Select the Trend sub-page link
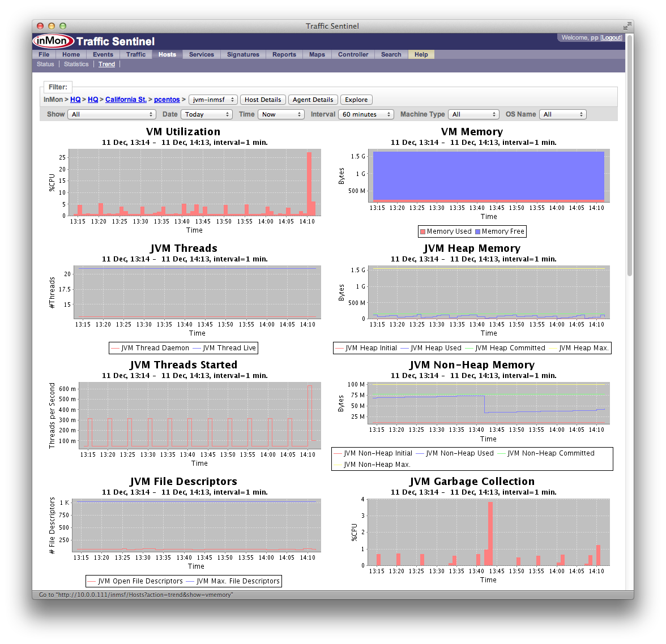The height and width of the screenshot is (644, 666). click(x=106, y=64)
